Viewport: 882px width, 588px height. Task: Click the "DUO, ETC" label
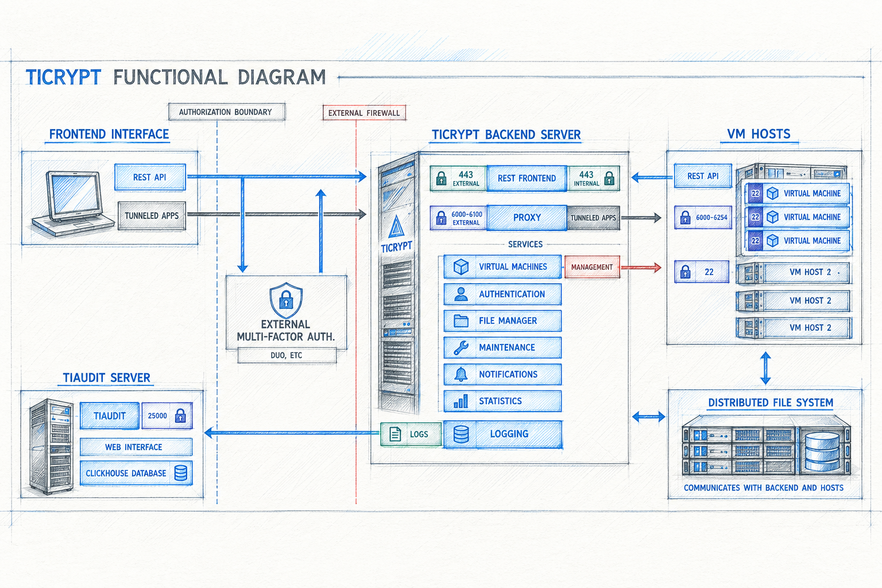[287, 355]
